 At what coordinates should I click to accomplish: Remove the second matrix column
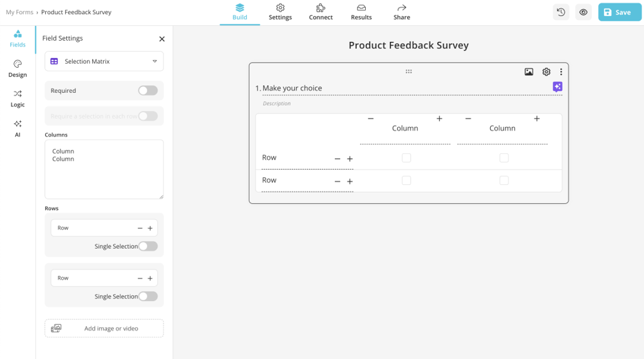(468, 119)
